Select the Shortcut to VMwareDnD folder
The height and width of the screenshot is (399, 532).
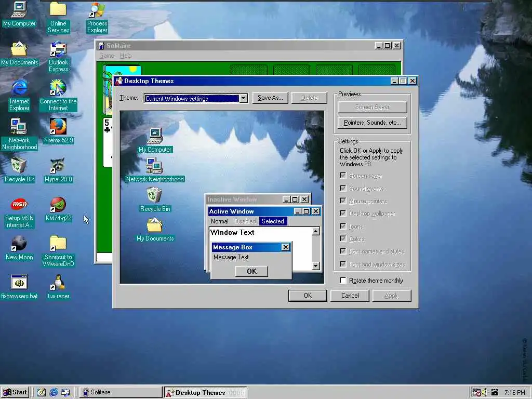point(58,251)
